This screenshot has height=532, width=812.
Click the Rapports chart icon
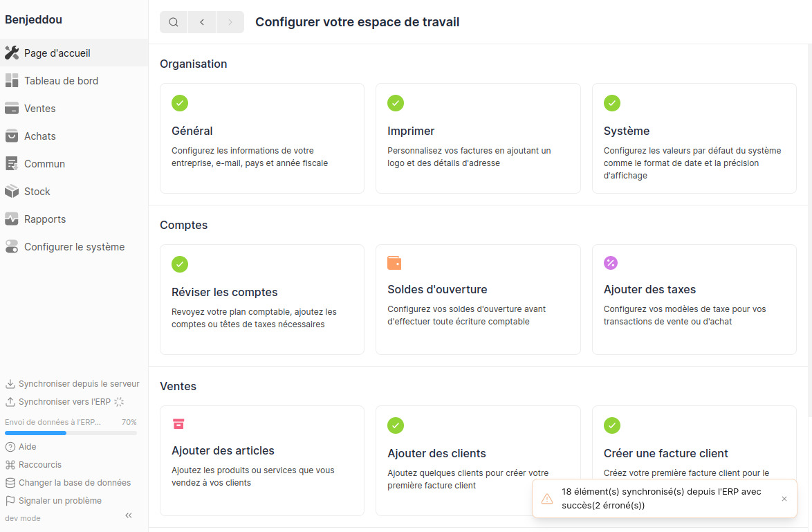click(x=12, y=219)
